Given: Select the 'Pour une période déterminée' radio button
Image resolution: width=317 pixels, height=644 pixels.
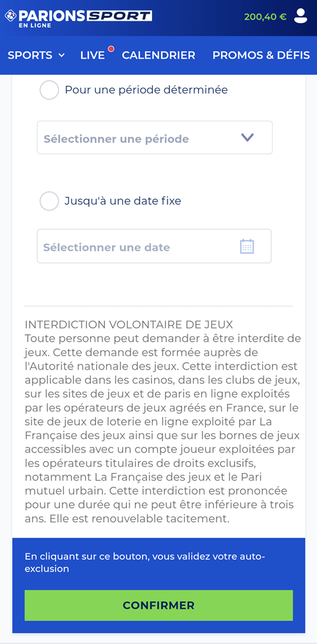Looking at the screenshot, I should tap(50, 90).
